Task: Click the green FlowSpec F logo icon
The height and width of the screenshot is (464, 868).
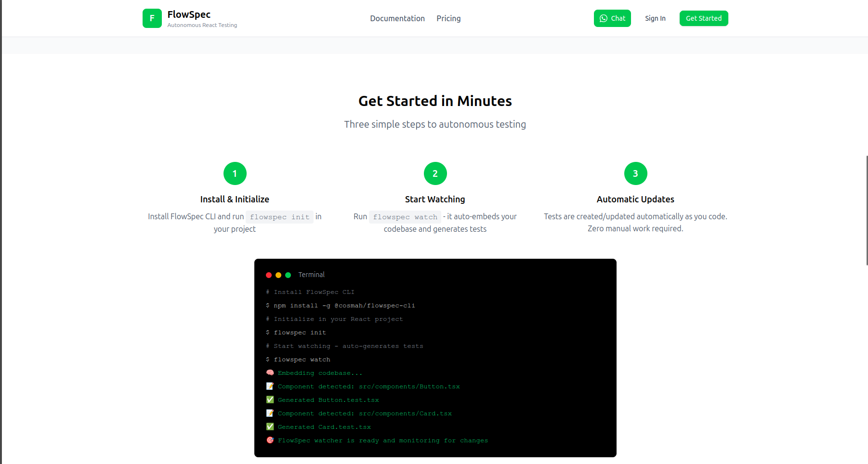Action: pos(152,18)
